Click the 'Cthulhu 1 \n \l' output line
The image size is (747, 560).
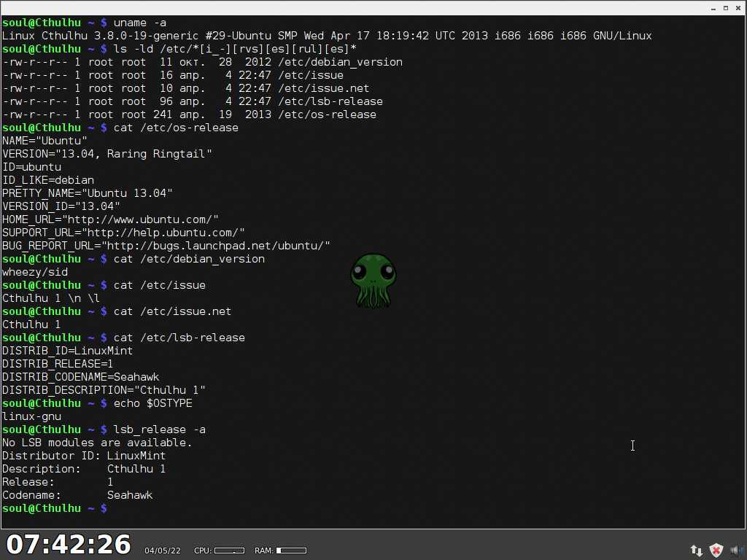tap(51, 298)
